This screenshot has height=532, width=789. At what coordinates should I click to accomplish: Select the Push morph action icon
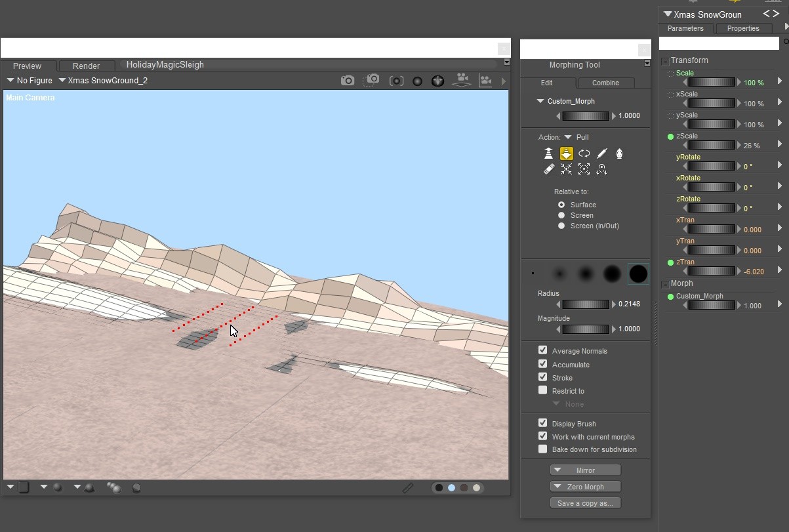[549, 153]
